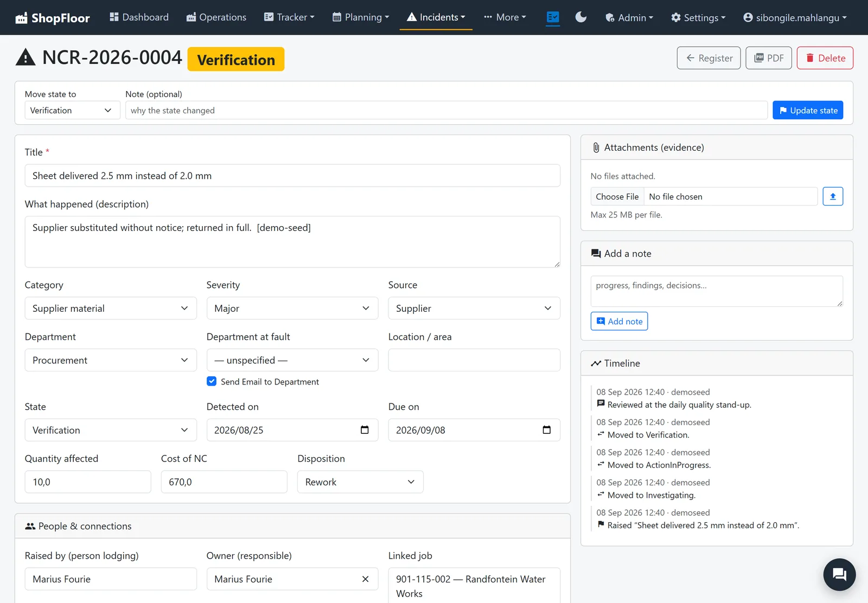Screen dimensions: 868x603
Task: Open the Incidents menu
Action: pyautogui.click(x=436, y=17)
